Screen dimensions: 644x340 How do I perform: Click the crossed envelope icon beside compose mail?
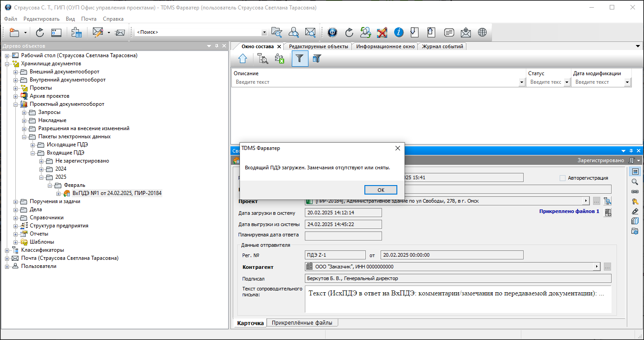pyautogui.click(x=120, y=32)
